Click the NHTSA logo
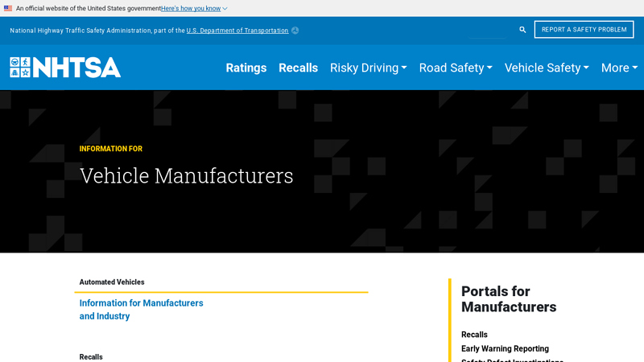Viewport: 644px width, 362px height. (65, 68)
